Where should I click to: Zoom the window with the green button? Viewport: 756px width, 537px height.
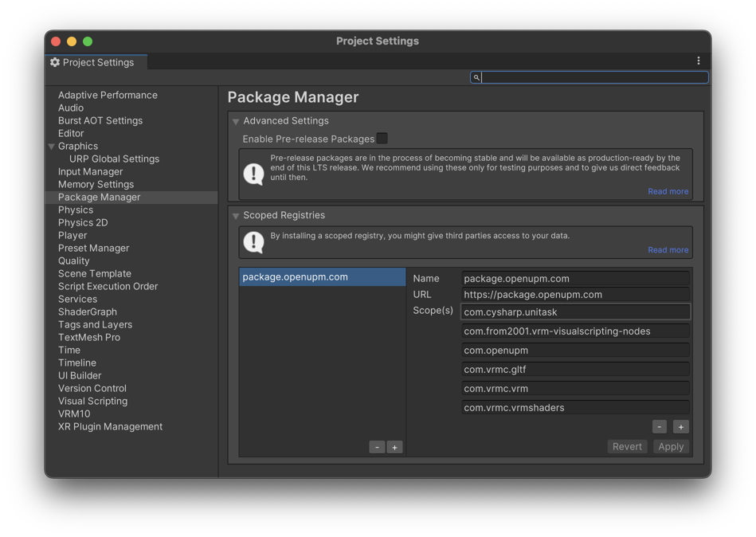coord(88,41)
